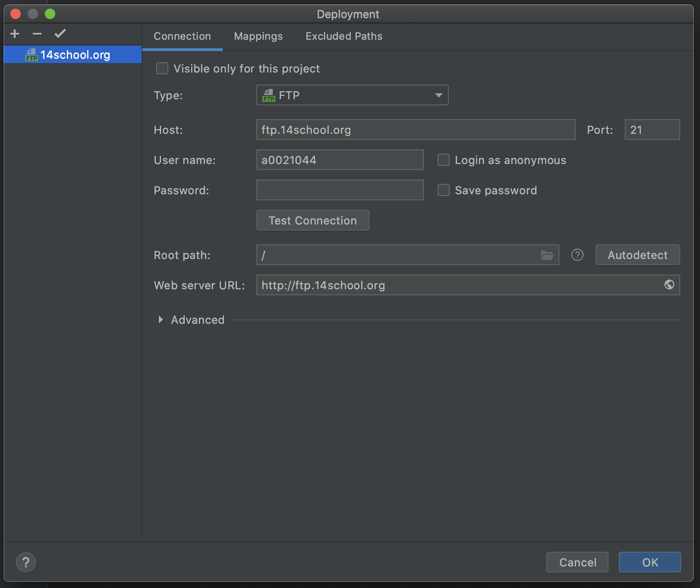Select the Connection tab
Viewport: 700px width, 588px height.
(x=182, y=36)
